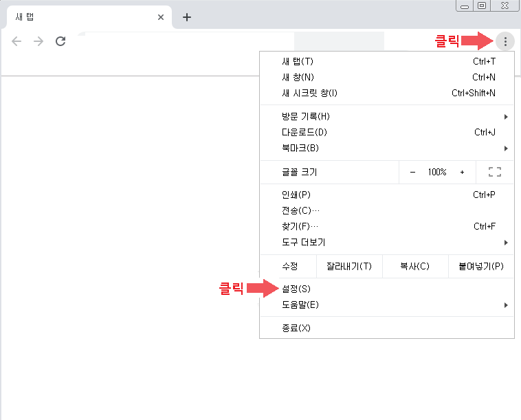
Task: Click the 잘라내기(T) button
Action: pyautogui.click(x=349, y=266)
